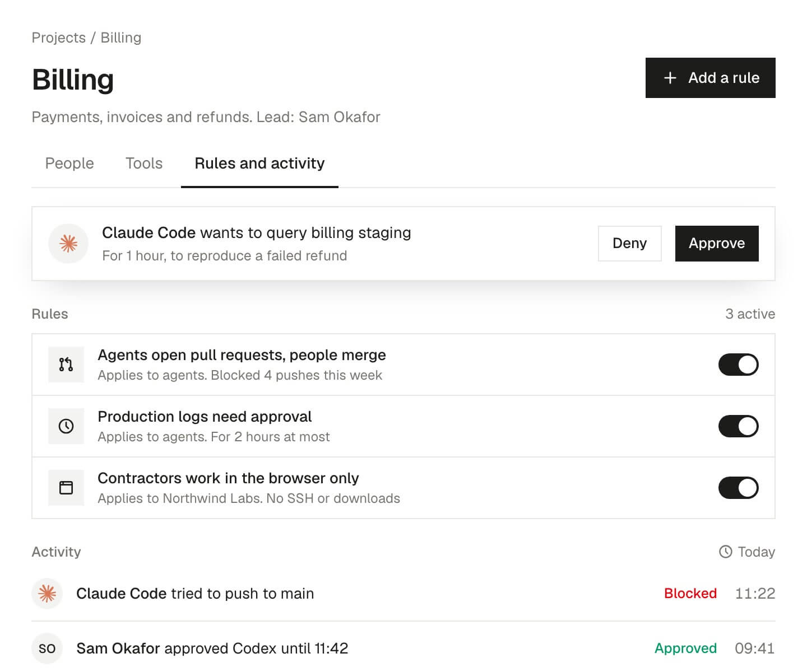Click the large Billing page heading

click(x=73, y=80)
